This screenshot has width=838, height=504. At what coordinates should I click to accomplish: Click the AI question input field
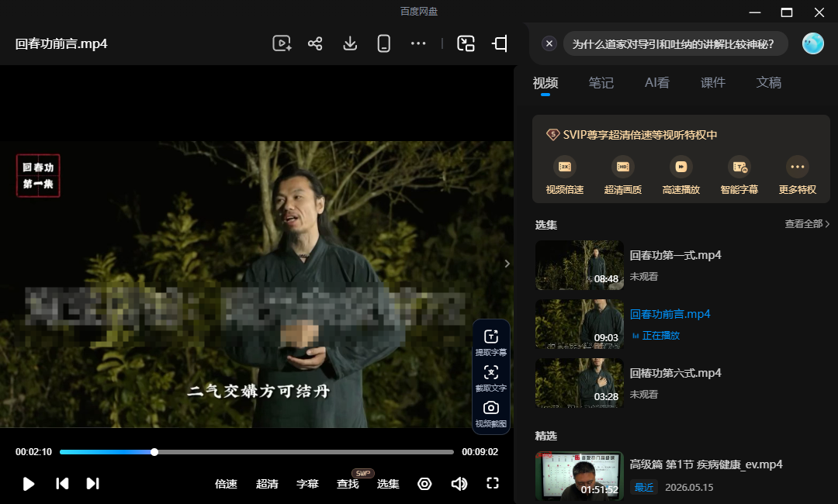coord(676,43)
